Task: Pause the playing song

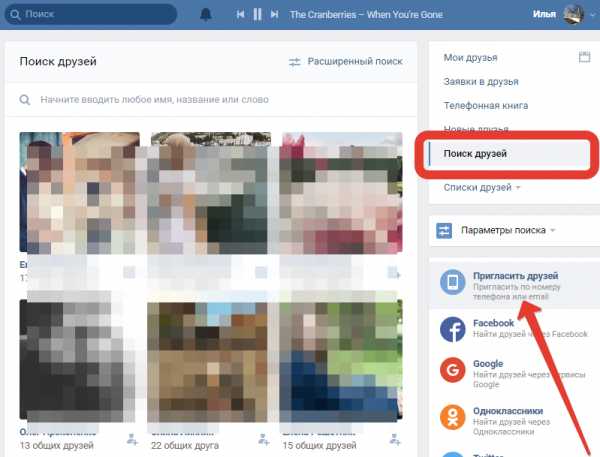Action: [258, 14]
